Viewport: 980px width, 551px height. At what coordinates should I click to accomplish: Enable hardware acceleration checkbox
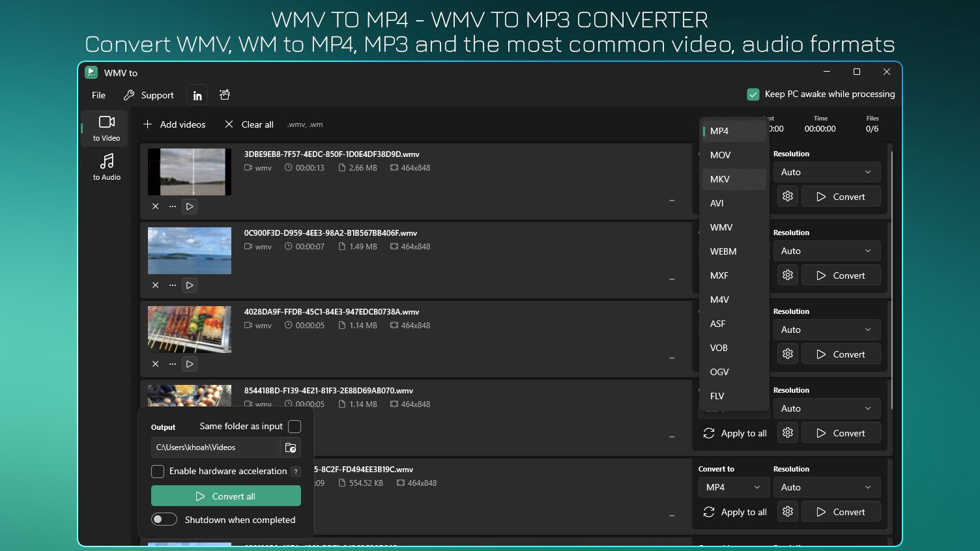pos(158,471)
